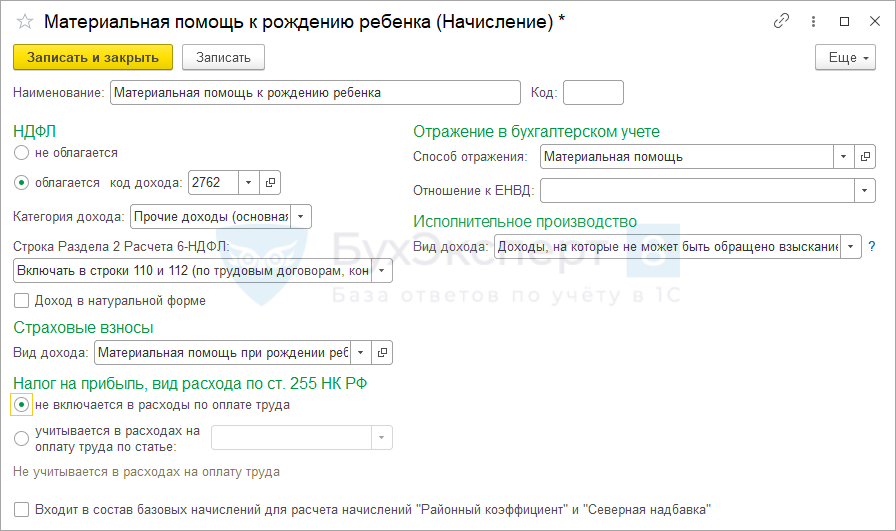Click Категория дохода field 'Прочие доходы'
The height and width of the screenshot is (531, 896).
click(210, 217)
